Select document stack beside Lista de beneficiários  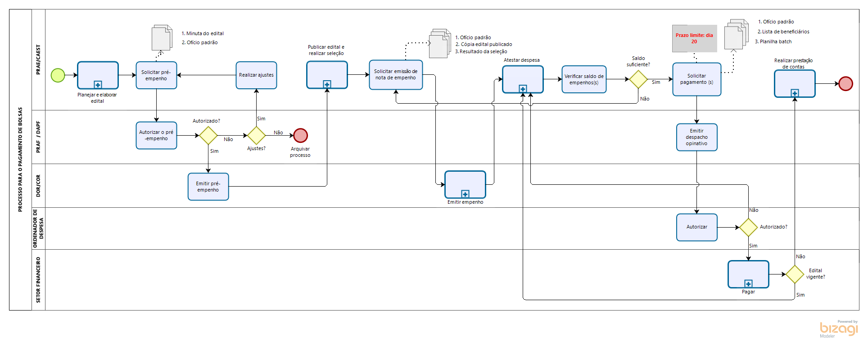(736, 34)
